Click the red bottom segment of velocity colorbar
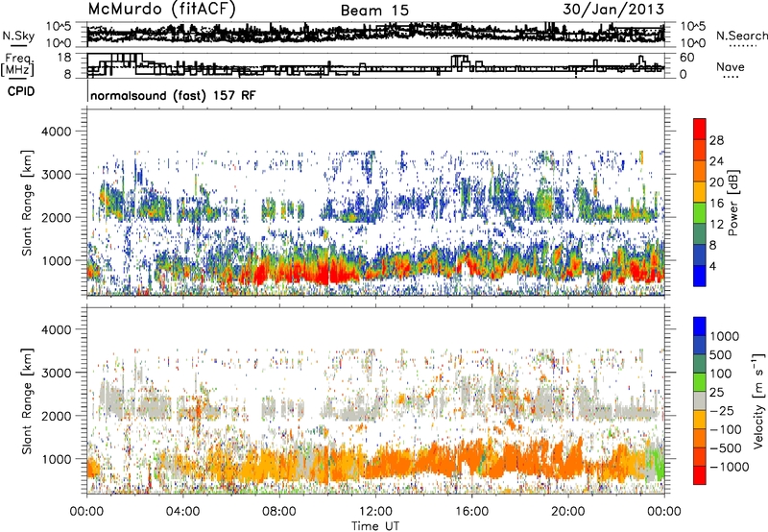Screen dimensions: 768x532 click(700, 475)
